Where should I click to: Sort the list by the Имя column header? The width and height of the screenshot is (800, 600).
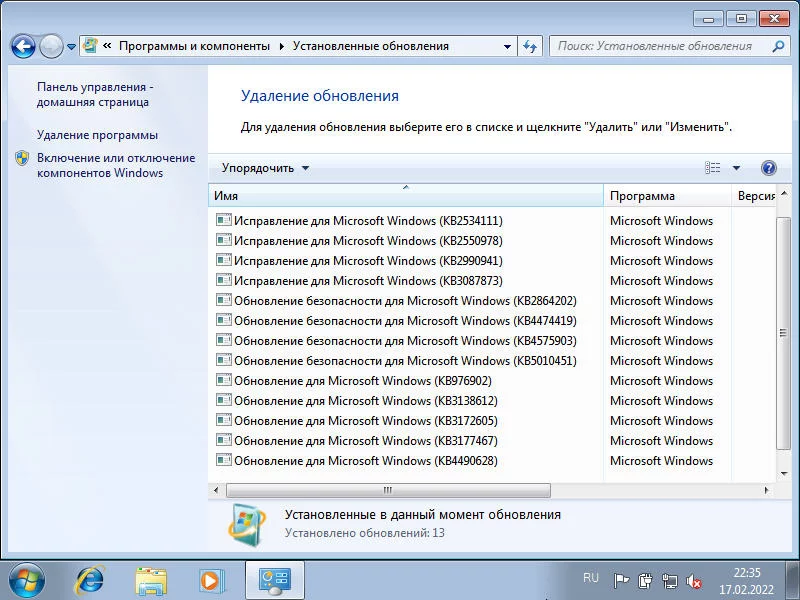pyautogui.click(x=406, y=195)
